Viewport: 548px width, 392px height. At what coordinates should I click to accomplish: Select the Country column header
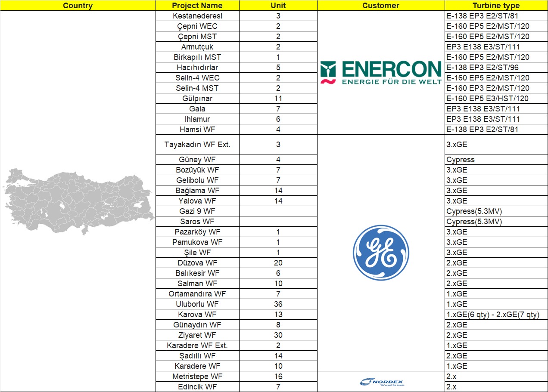coord(78,6)
